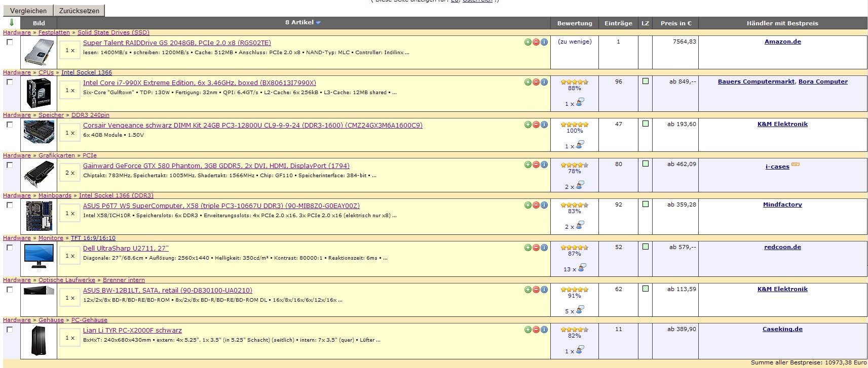868x368 pixels.
Task: Tick checkbox for Super Talent RAIDDrive row
Action: [10, 42]
